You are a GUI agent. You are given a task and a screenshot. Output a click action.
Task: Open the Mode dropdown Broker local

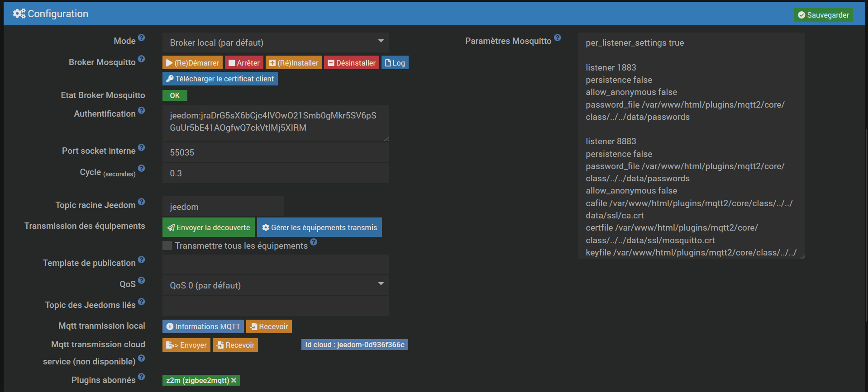pyautogui.click(x=275, y=43)
